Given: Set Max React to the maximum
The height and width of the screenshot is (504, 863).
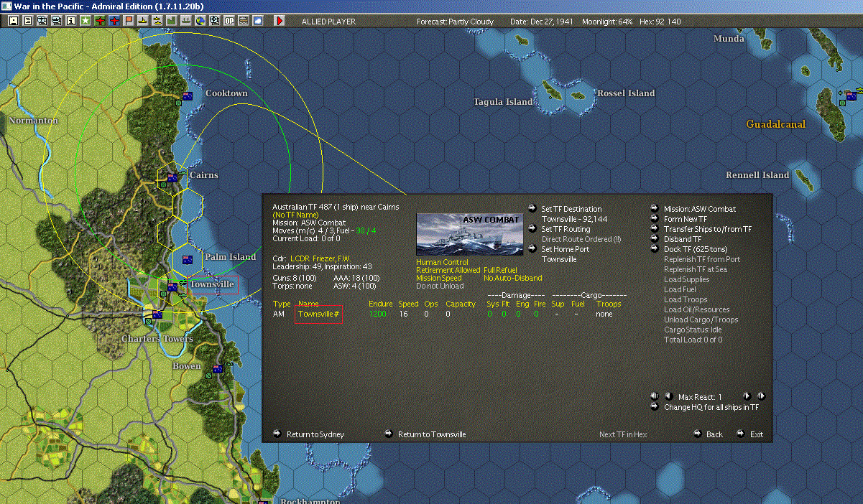Looking at the screenshot, I should [x=761, y=396].
